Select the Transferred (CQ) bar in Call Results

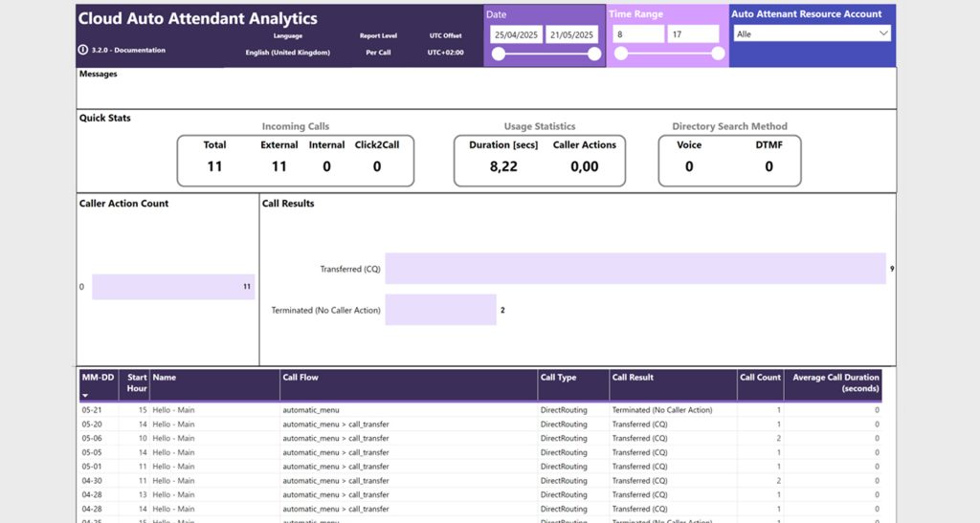pos(635,269)
